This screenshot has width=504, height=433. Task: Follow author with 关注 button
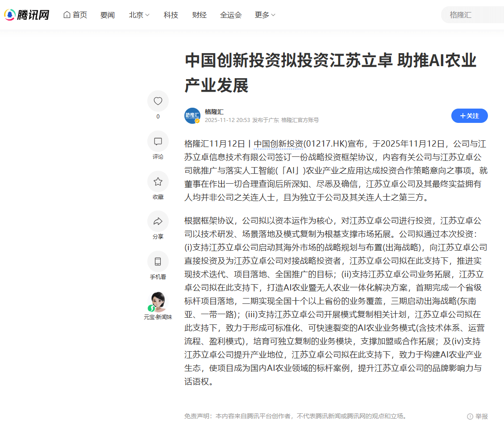point(469,116)
